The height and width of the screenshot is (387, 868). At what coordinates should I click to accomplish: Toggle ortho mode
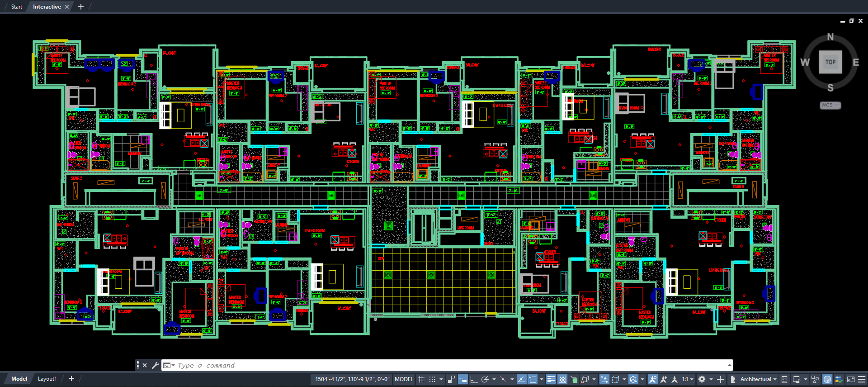(x=474, y=379)
